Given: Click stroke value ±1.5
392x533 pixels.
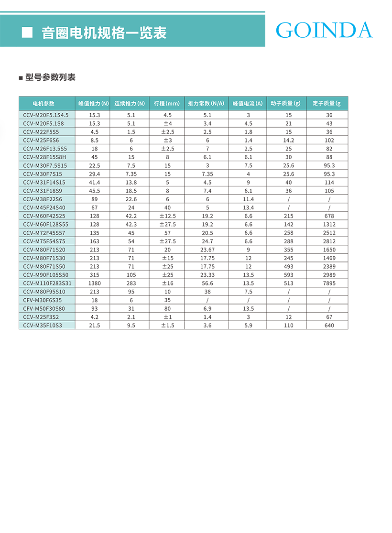Looking at the screenshot, I should (x=168, y=326).
